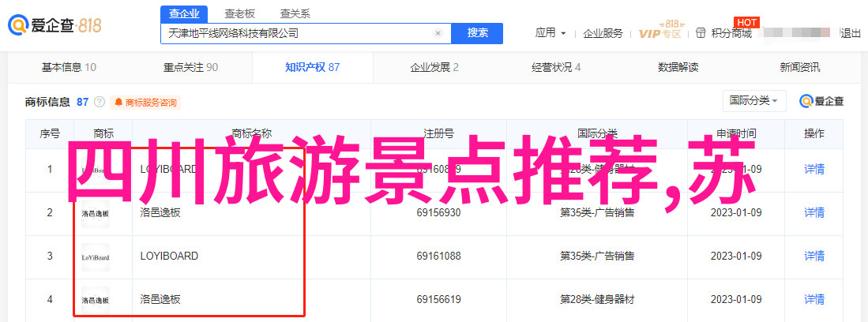
Task: Click the 操作 column header
Action: tap(814, 133)
